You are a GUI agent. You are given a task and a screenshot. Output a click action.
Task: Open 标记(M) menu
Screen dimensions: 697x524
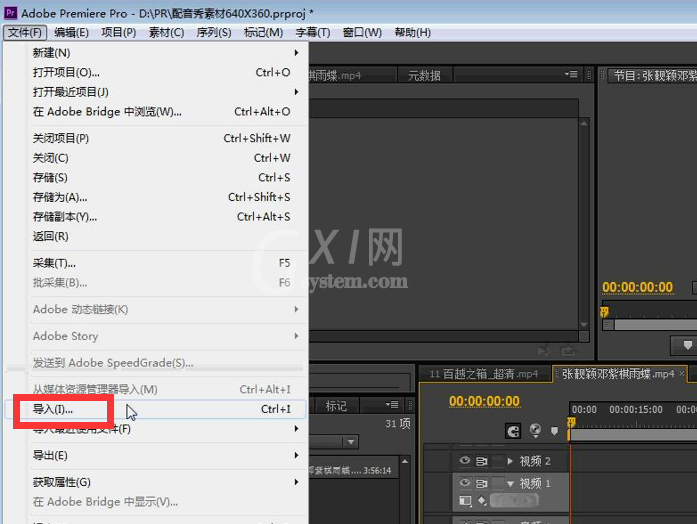pos(263,32)
